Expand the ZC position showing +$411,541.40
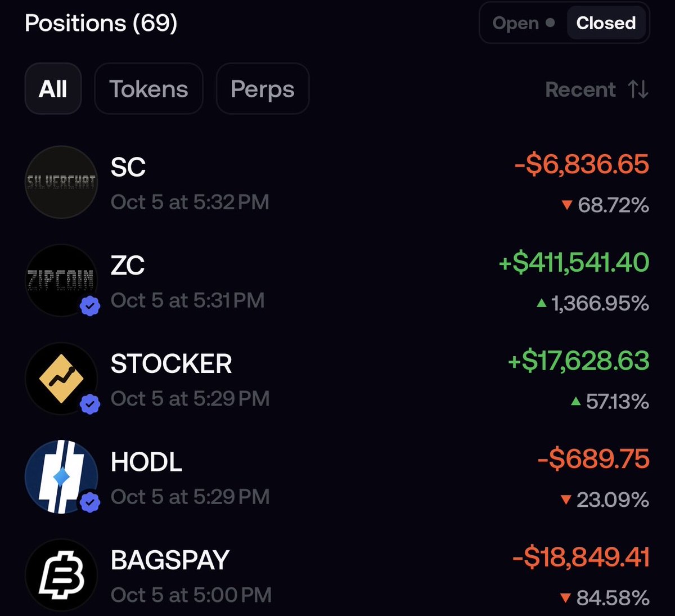The width and height of the screenshot is (675, 616). (x=337, y=280)
